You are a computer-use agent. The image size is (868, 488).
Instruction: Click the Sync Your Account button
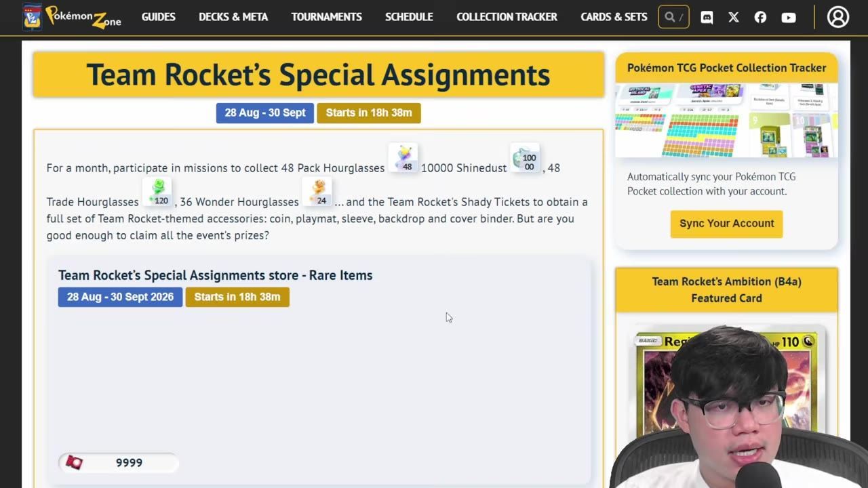coord(726,224)
